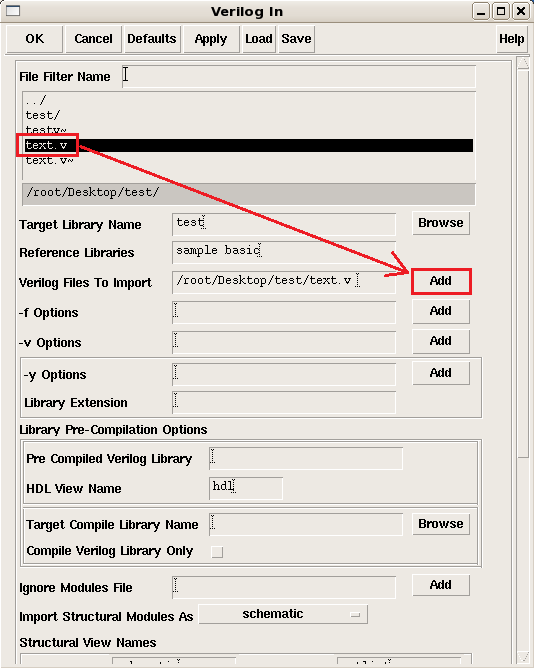534x668 pixels.
Task: Click the scrollbar up arrow
Action: [522, 63]
